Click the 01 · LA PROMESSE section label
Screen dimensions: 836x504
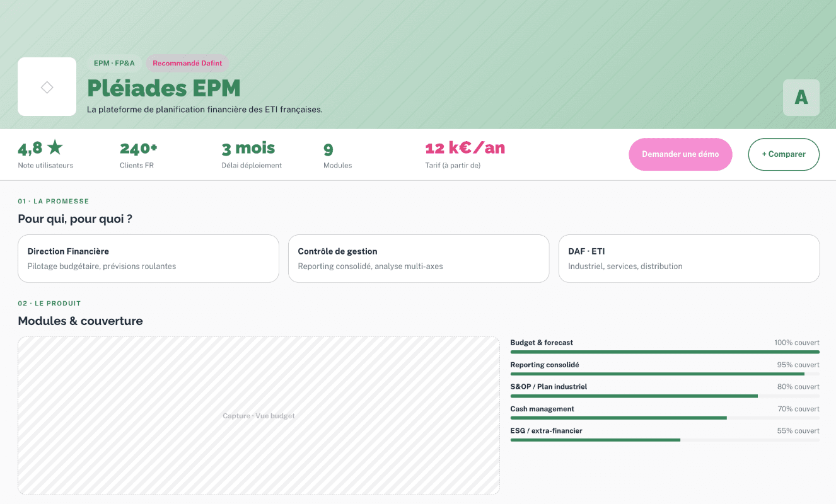pyautogui.click(x=54, y=202)
